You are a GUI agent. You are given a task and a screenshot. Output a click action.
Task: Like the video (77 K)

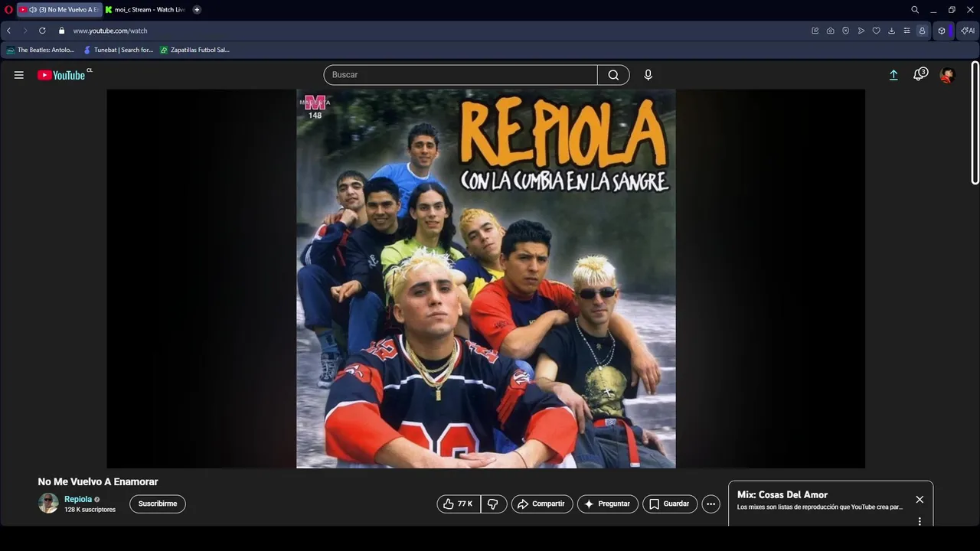click(x=459, y=504)
